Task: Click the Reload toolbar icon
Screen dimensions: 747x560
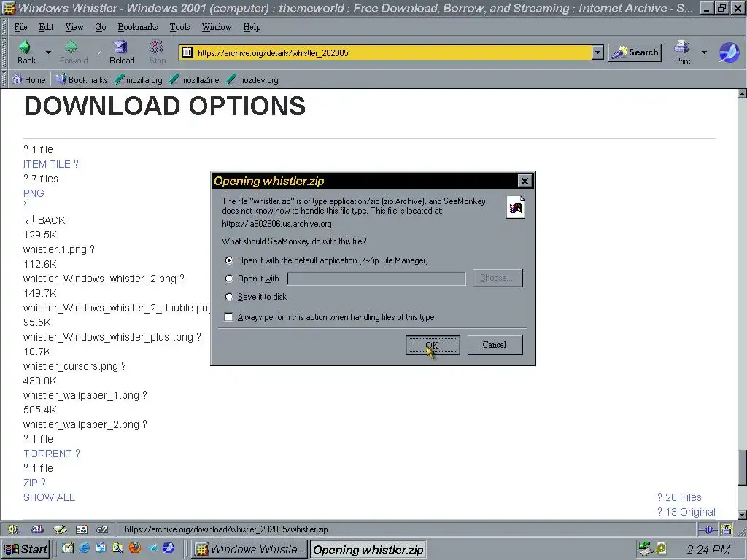Action: 122,47
